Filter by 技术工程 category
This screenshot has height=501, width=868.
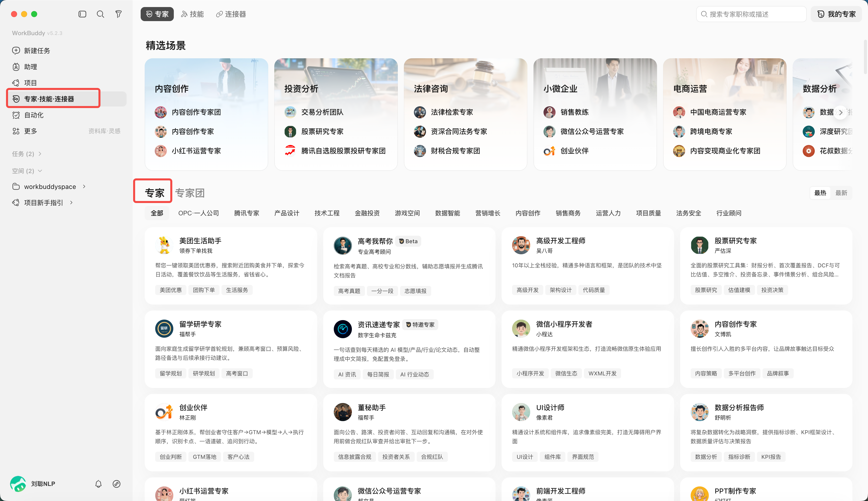click(x=327, y=213)
